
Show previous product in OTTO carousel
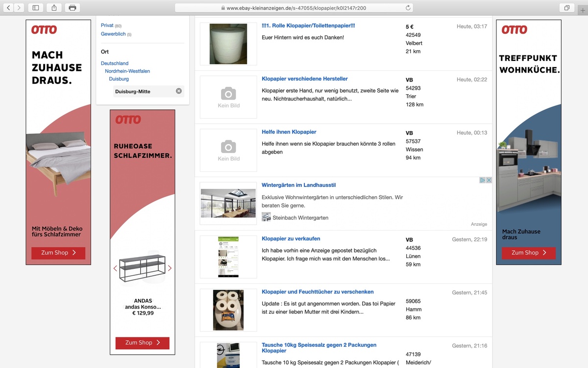coord(115,268)
